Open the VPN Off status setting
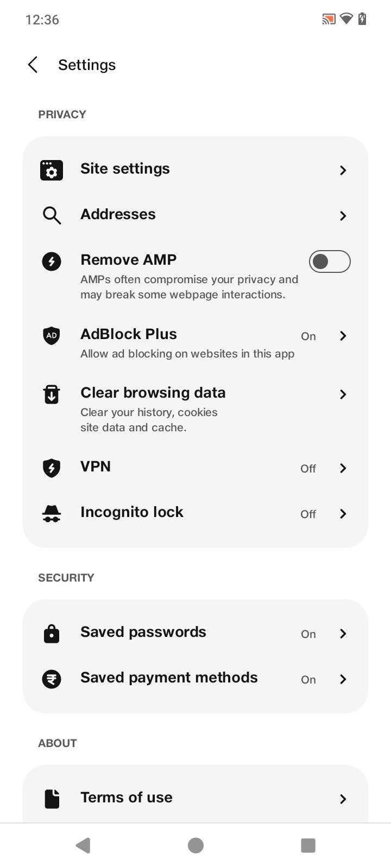This screenshot has height=868, width=391. pos(308,468)
